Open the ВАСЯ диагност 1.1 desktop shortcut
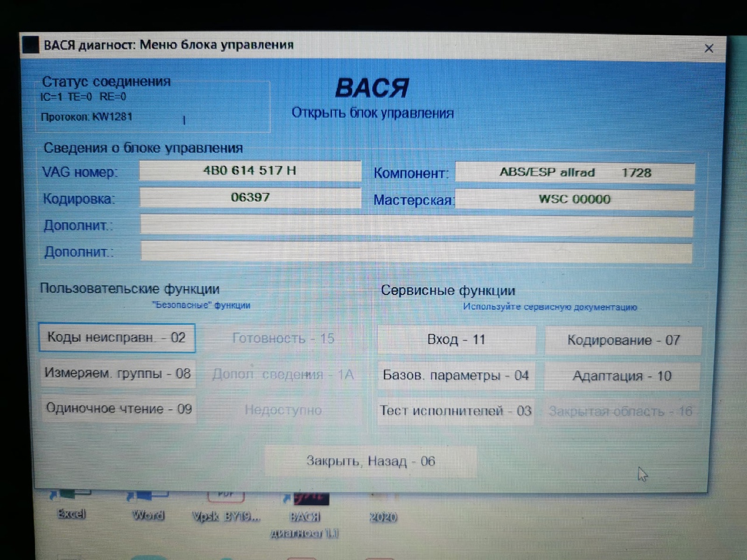The height and width of the screenshot is (560, 747). 305,514
